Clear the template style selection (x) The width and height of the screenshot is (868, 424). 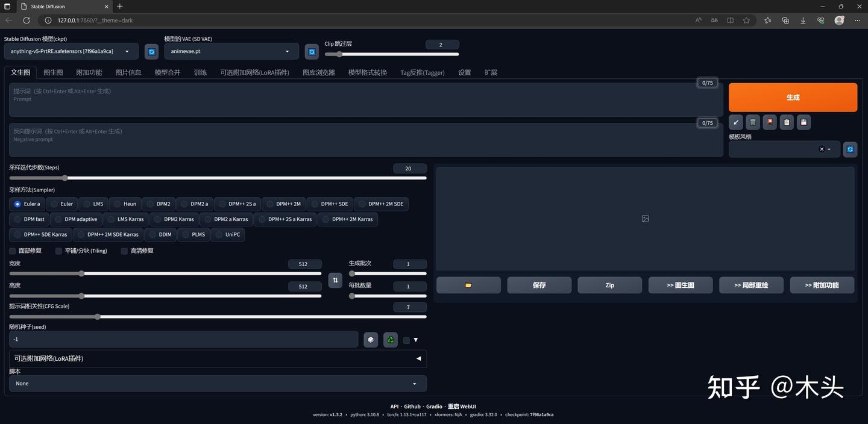tap(821, 149)
